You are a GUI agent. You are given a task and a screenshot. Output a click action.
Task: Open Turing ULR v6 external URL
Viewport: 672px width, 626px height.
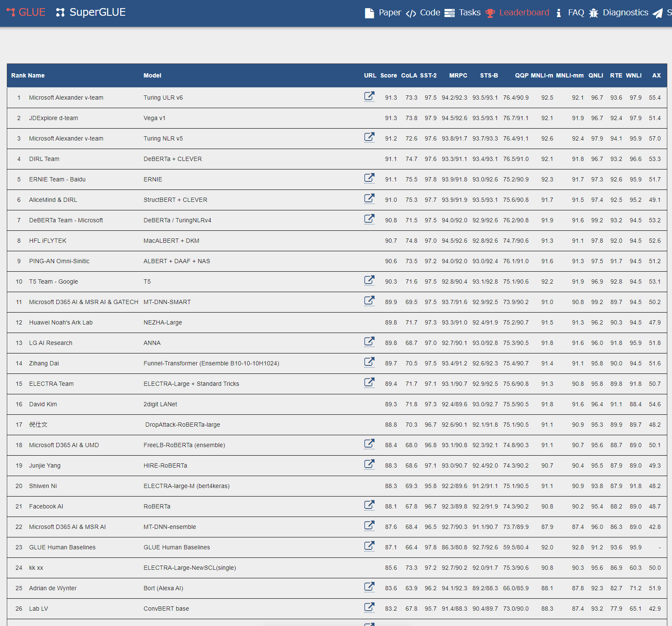(369, 96)
